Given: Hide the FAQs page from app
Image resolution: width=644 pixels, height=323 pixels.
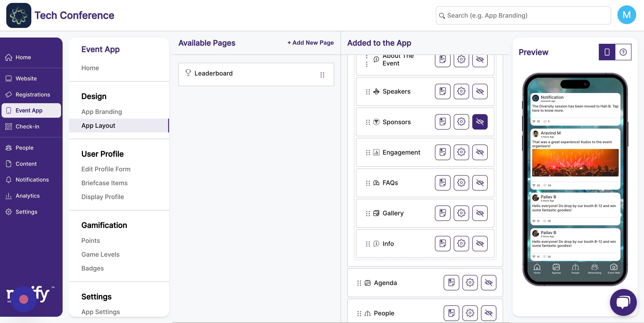Looking at the screenshot, I should [x=479, y=183].
